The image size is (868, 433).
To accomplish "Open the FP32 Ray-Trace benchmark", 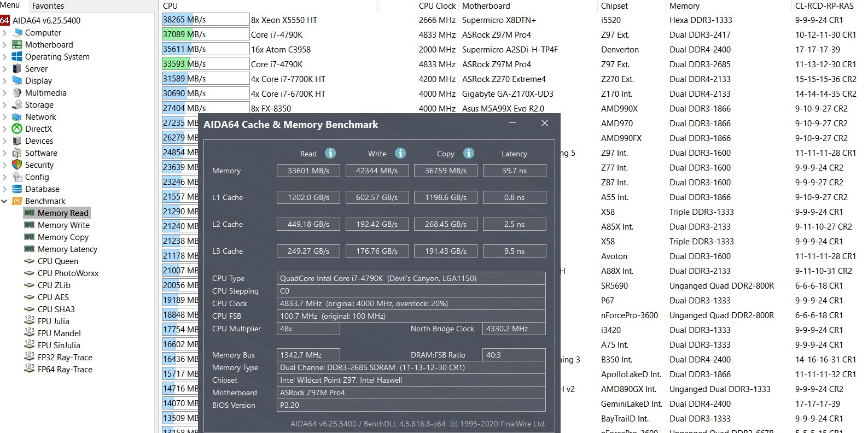I will click(65, 358).
